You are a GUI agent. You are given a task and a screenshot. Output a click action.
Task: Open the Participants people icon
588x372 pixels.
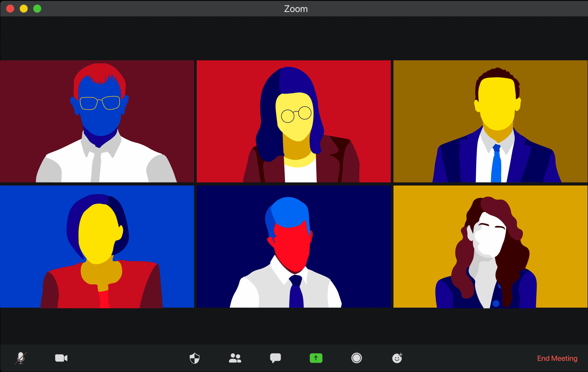point(235,358)
